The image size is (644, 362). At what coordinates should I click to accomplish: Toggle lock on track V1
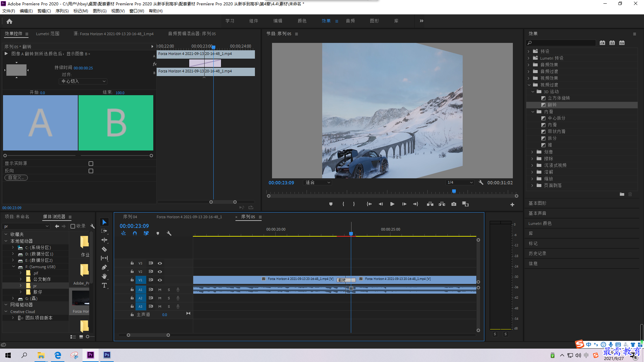tap(132, 280)
